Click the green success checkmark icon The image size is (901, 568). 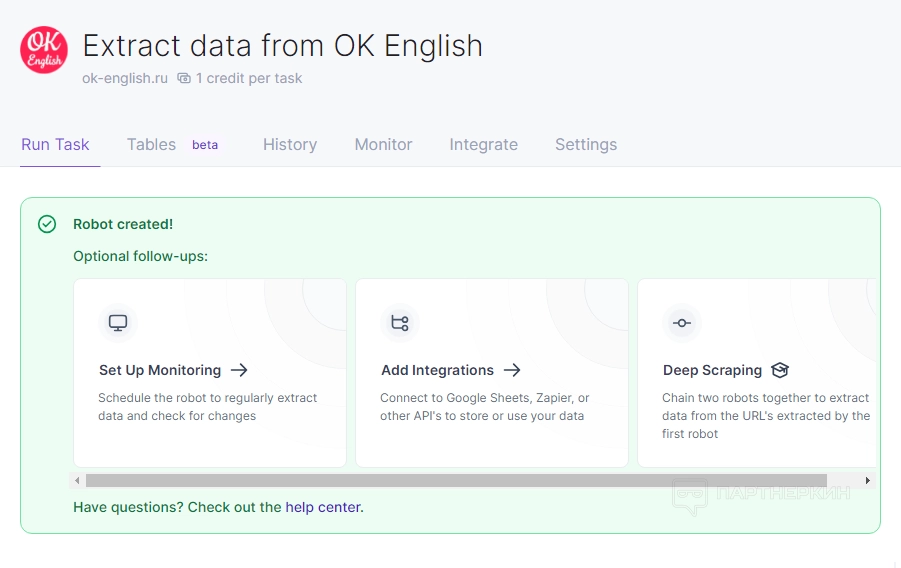click(47, 224)
